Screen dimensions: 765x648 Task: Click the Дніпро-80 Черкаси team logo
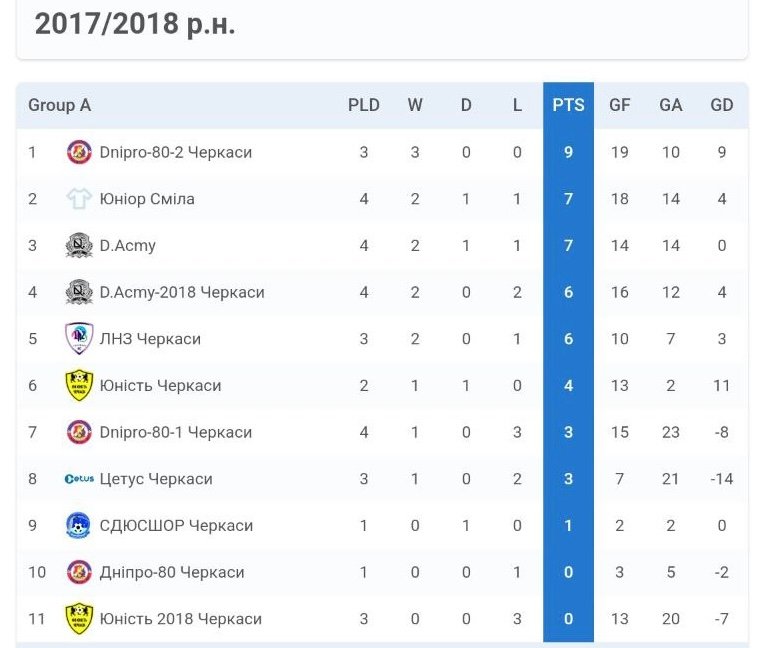click(79, 572)
